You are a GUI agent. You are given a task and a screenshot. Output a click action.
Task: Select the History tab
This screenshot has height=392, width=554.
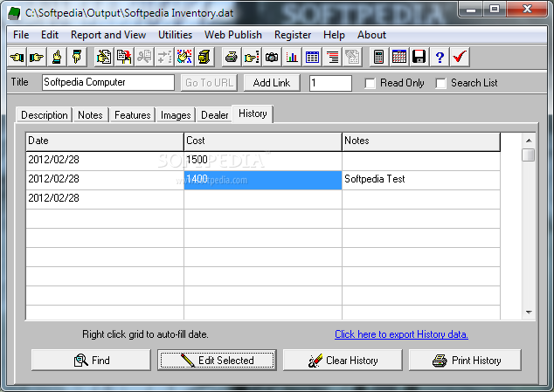[253, 113]
